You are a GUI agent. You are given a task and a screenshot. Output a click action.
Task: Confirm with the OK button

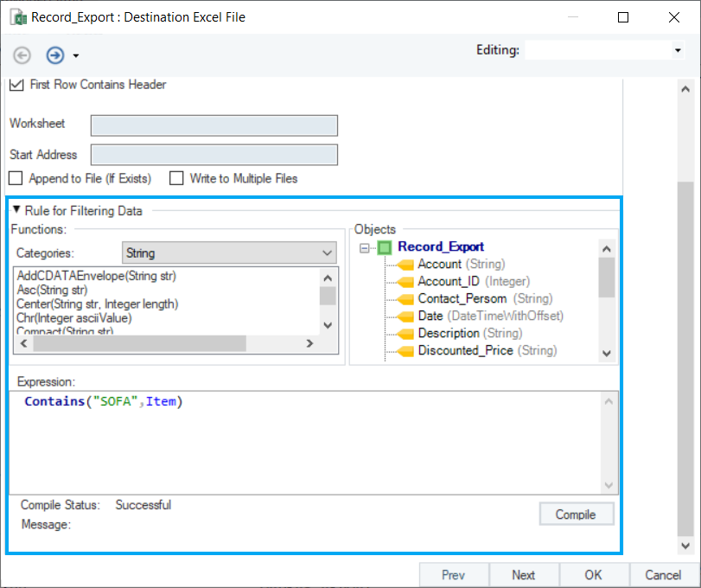[594, 575]
